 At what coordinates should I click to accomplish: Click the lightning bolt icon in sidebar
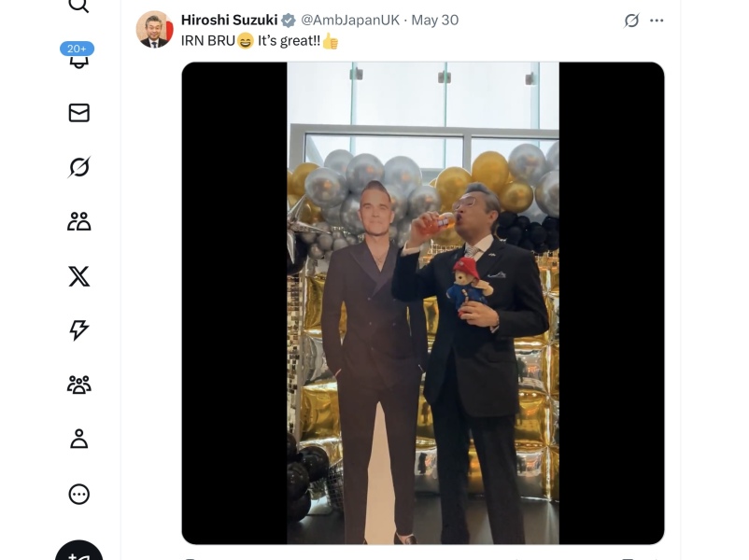(78, 329)
